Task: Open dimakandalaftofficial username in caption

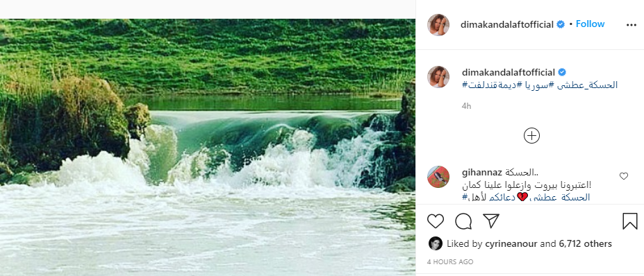Action: (509, 73)
